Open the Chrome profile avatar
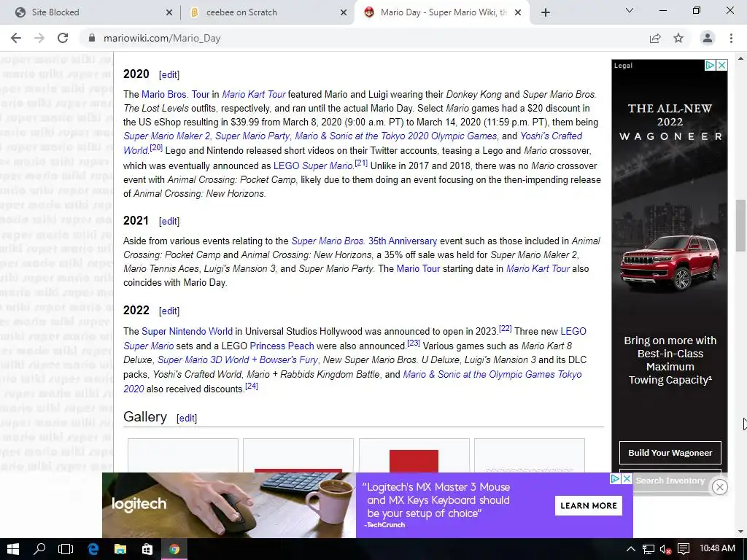The width and height of the screenshot is (747, 560). pyautogui.click(x=708, y=38)
